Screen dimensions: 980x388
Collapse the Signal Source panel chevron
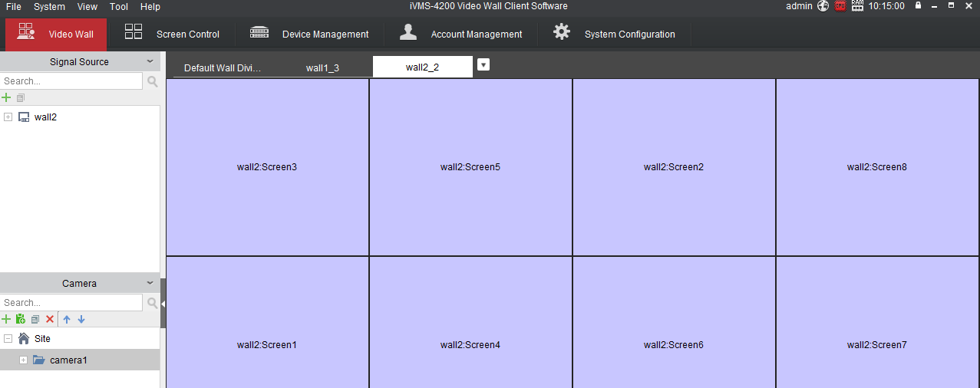coord(150,61)
